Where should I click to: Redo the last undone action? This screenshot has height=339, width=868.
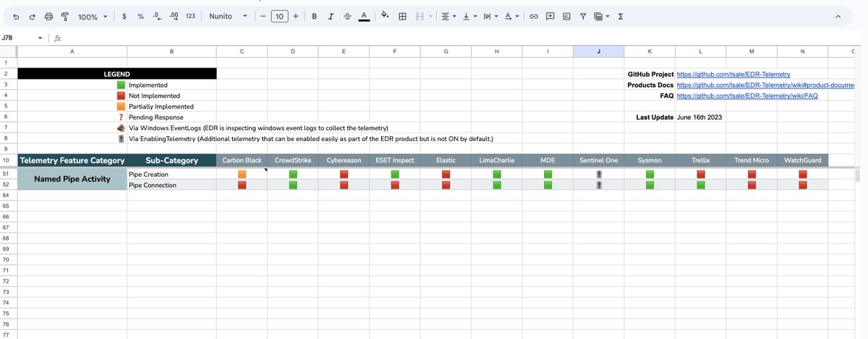32,16
